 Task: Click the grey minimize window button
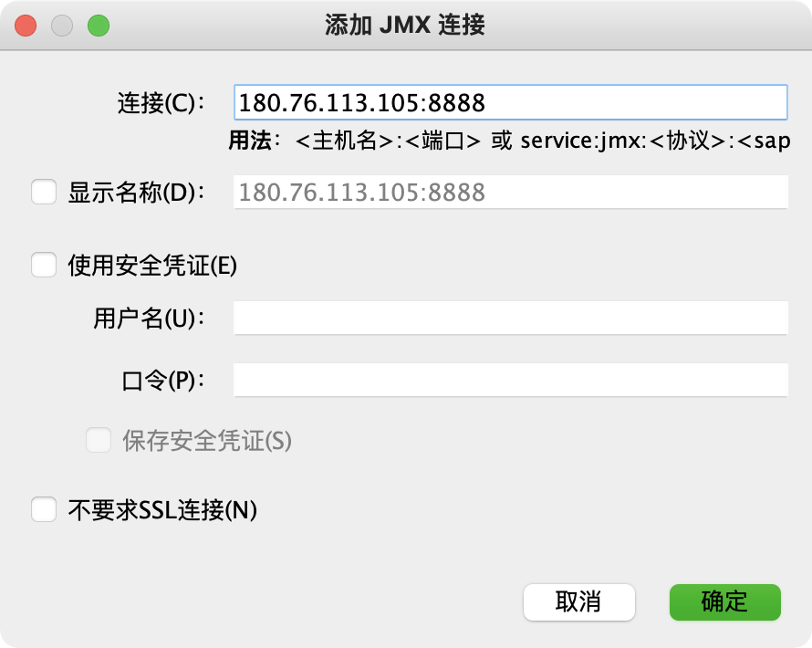[62, 26]
